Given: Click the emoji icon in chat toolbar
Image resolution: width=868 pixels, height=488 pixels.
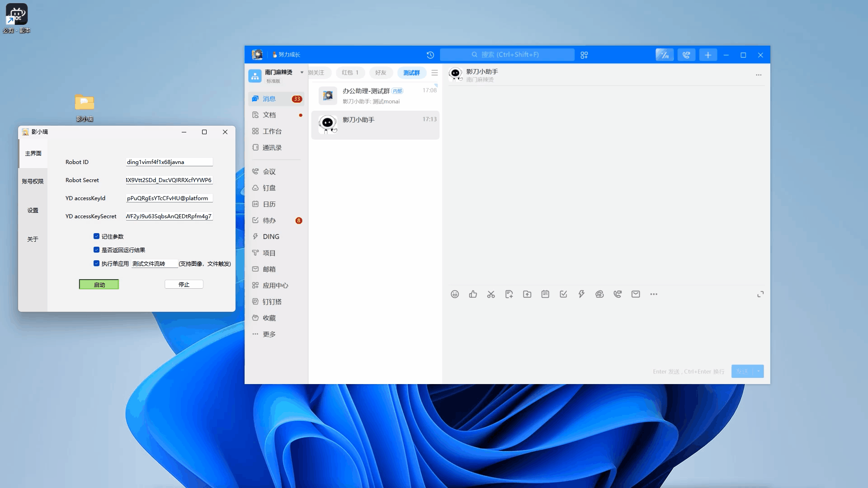Looking at the screenshot, I should click(x=455, y=294).
